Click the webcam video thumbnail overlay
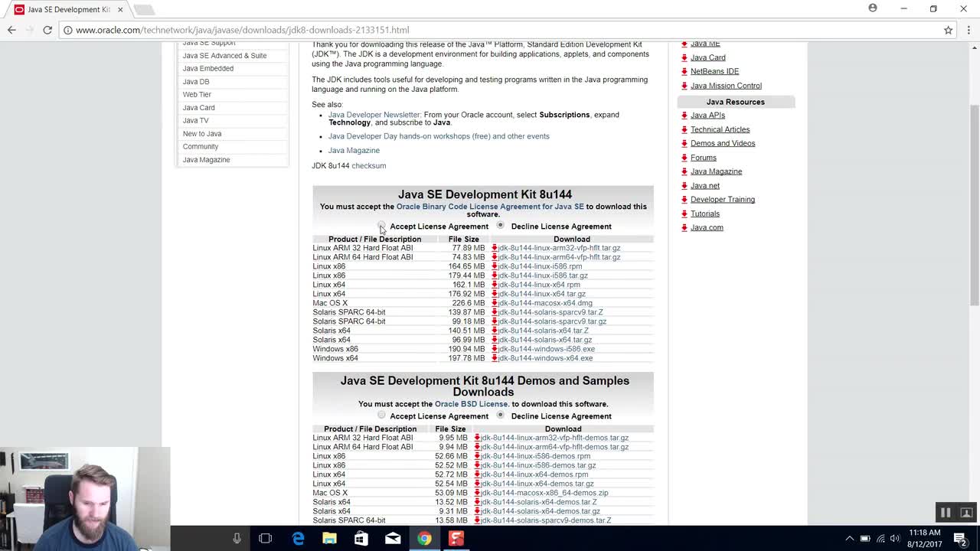The height and width of the screenshot is (551, 980). (x=85, y=499)
